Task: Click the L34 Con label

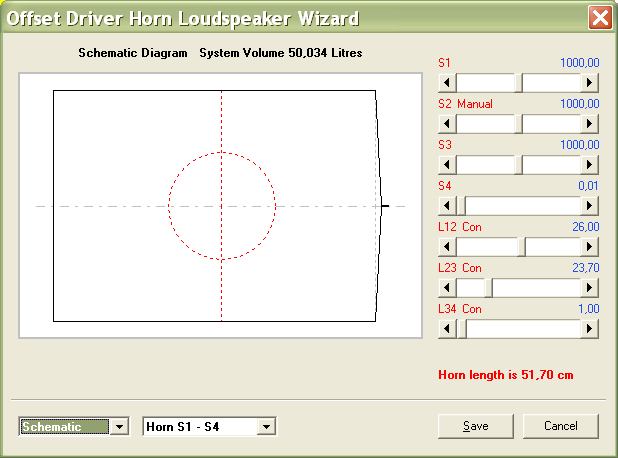Action: click(460, 309)
